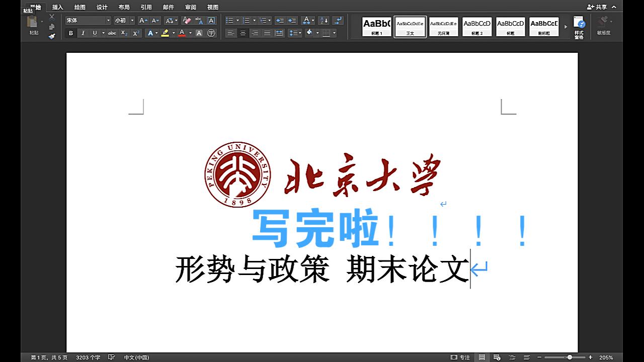644x362 pixels.
Task: Align paragraph text left
Action: point(231,33)
